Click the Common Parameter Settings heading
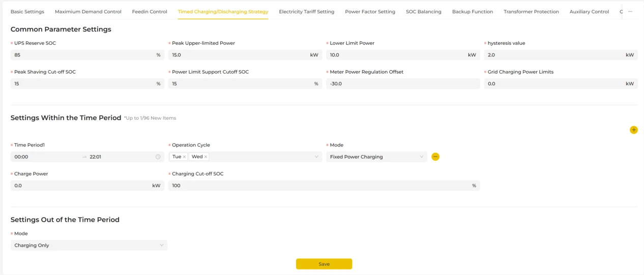The height and width of the screenshot is (275, 644). (61, 29)
